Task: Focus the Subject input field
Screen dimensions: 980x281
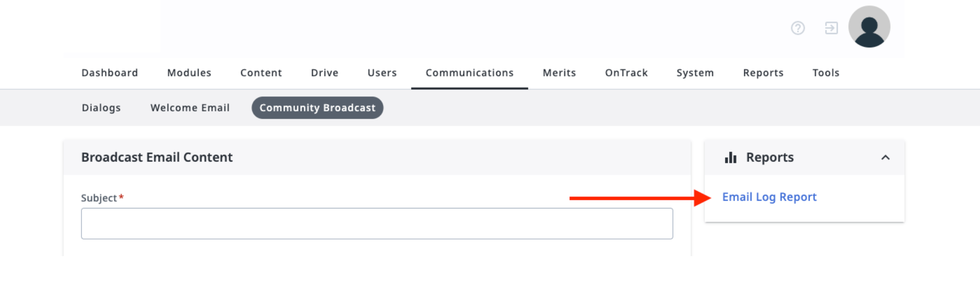Action: [377, 224]
